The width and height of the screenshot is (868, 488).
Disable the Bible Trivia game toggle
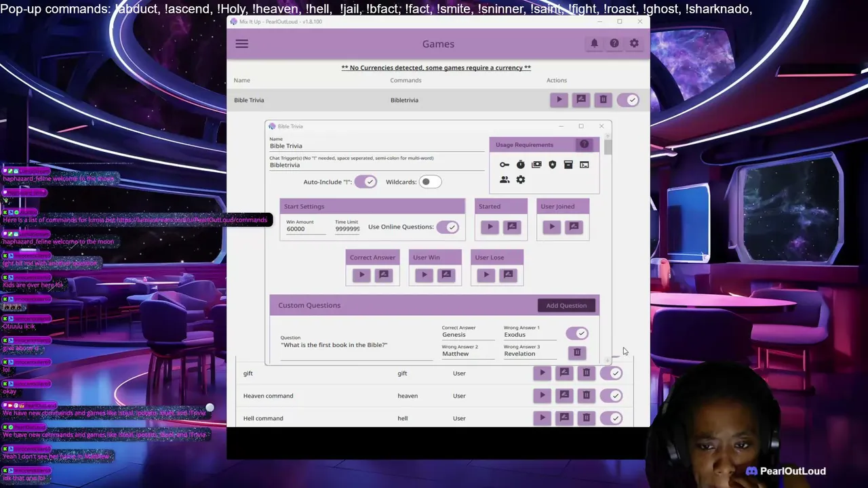tap(629, 100)
